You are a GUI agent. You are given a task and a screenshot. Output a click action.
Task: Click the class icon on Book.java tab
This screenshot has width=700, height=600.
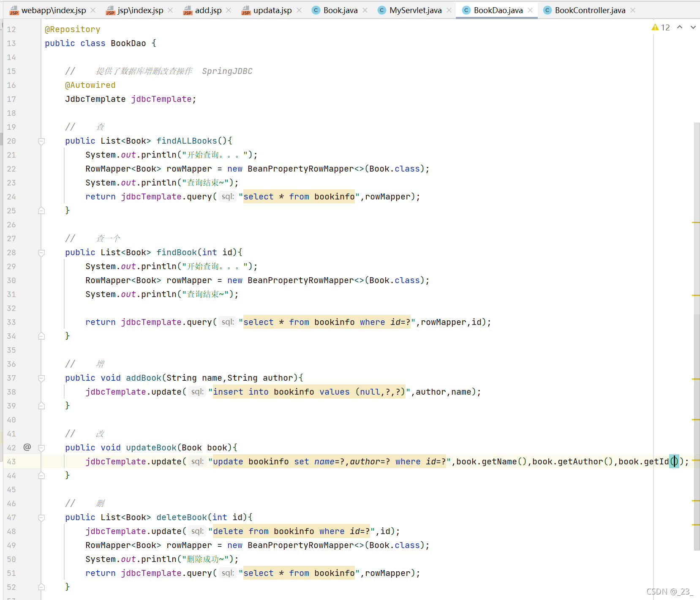click(x=316, y=10)
